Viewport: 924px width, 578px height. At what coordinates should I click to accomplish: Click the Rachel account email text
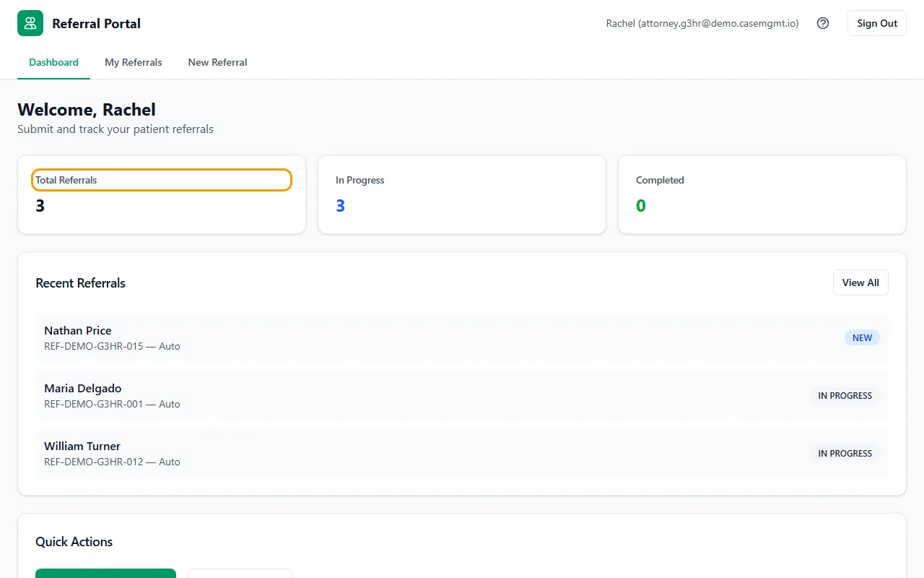(702, 23)
